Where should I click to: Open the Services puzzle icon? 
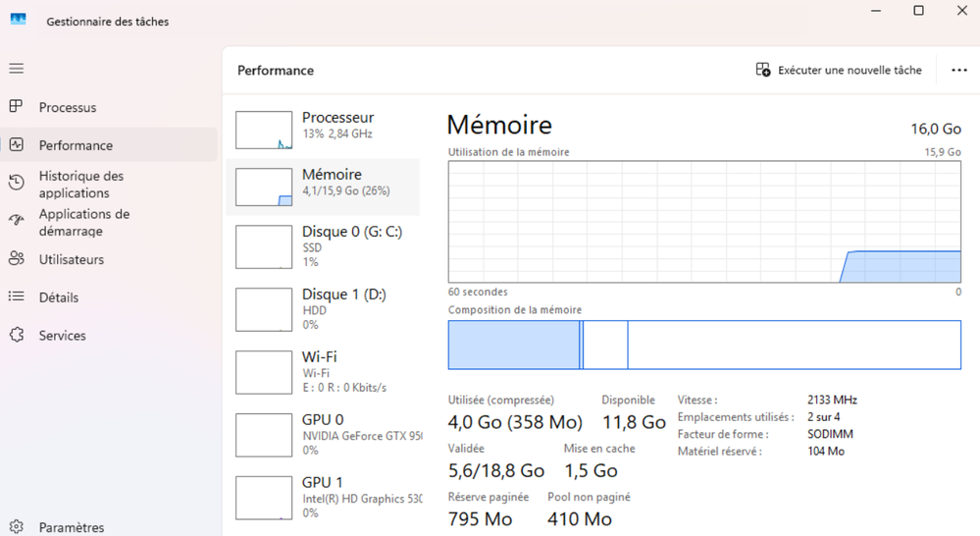(17, 336)
